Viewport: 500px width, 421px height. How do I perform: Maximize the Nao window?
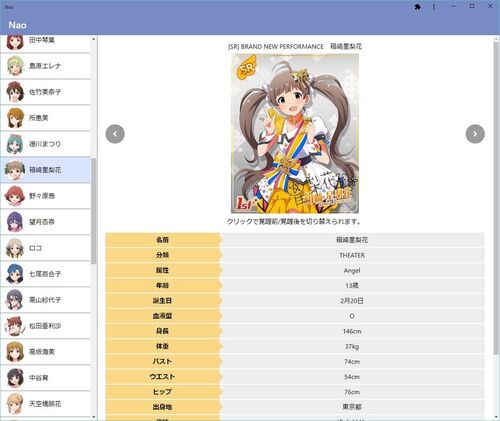tap(472, 6)
